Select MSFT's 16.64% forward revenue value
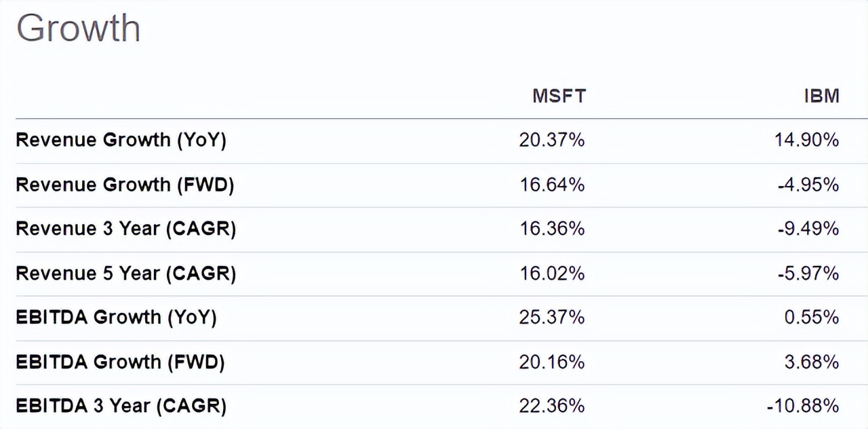This screenshot has width=868, height=429. (x=551, y=185)
